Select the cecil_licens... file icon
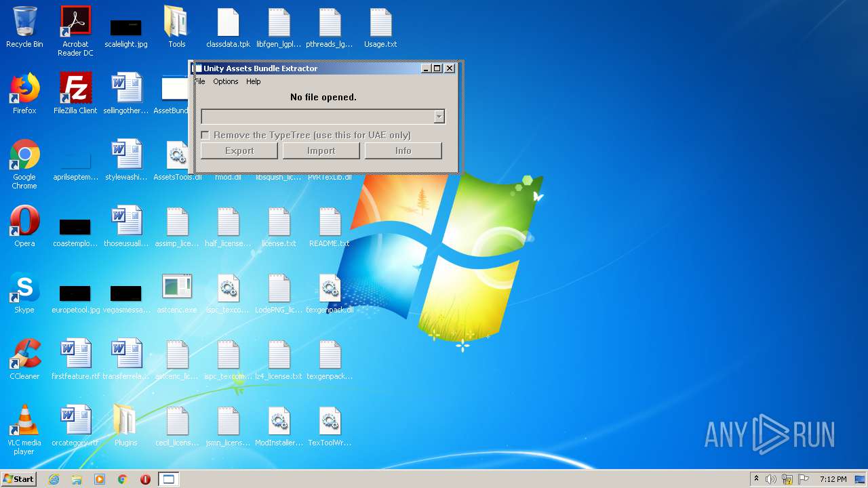 [x=177, y=426]
